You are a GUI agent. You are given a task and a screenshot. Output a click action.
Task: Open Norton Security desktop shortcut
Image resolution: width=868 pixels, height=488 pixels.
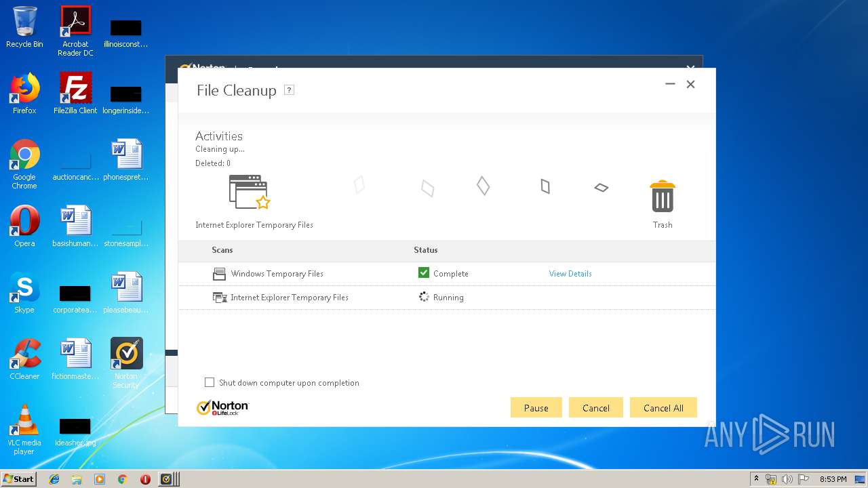point(126,363)
